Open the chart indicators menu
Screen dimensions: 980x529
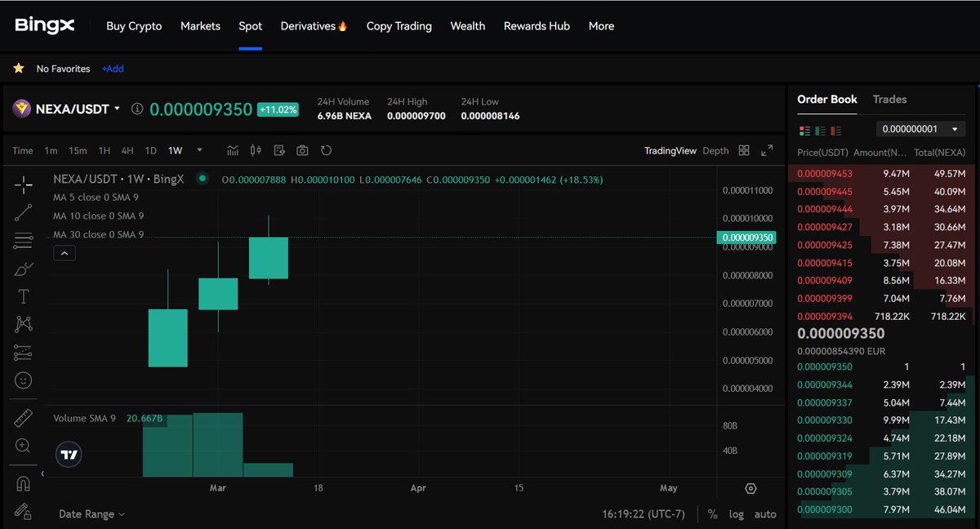tap(233, 150)
